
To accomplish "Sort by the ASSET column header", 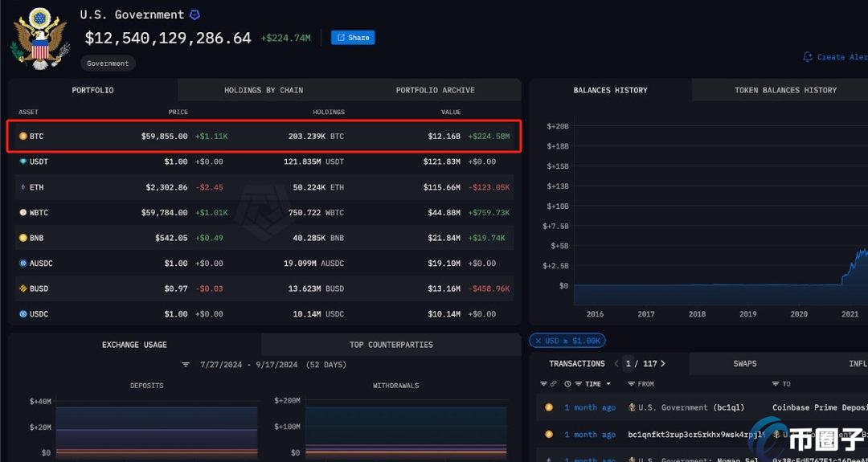I will coord(28,112).
